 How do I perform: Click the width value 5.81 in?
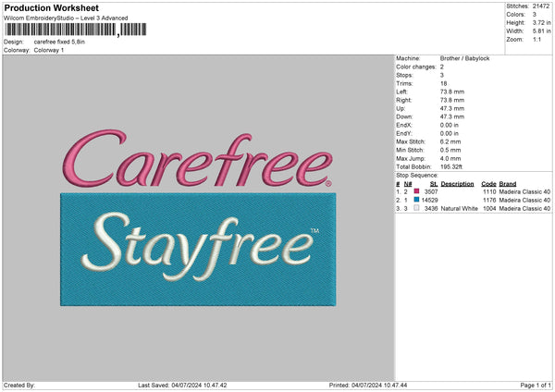pyautogui.click(x=541, y=31)
